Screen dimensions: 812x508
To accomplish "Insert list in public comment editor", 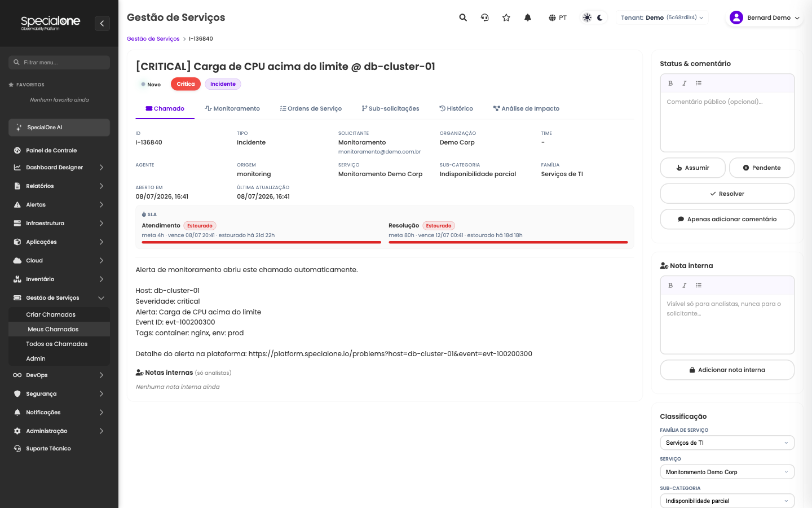I will point(699,83).
